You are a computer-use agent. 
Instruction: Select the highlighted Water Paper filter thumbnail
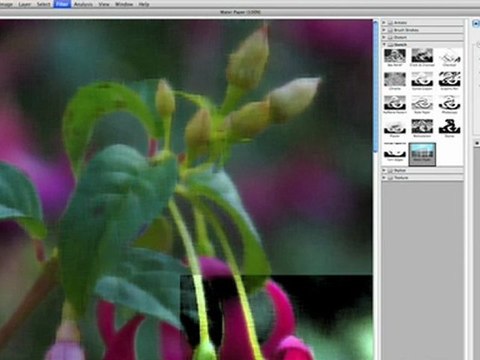pos(422,154)
